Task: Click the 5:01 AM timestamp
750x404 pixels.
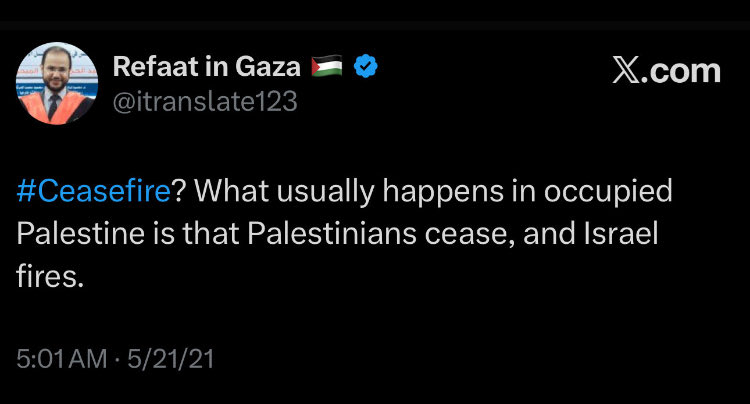Action: pyautogui.click(x=61, y=358)
